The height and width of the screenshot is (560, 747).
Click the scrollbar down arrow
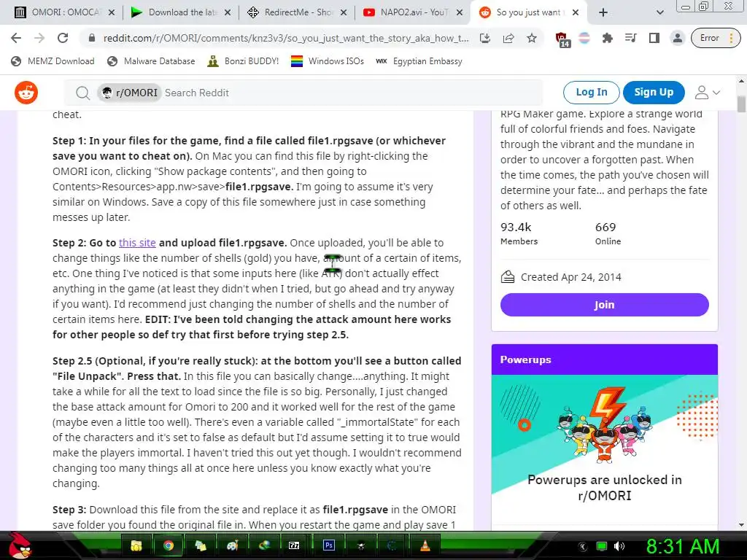tap(741, 525)
